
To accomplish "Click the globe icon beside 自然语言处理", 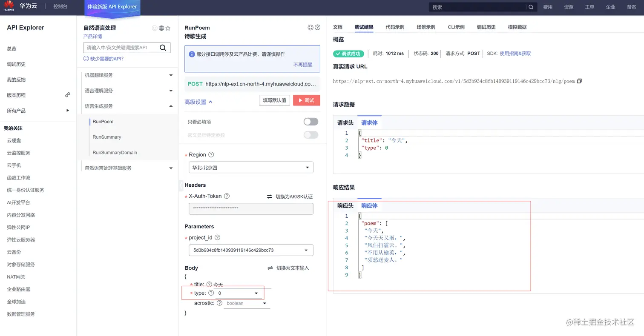I will tap(161, 28).
